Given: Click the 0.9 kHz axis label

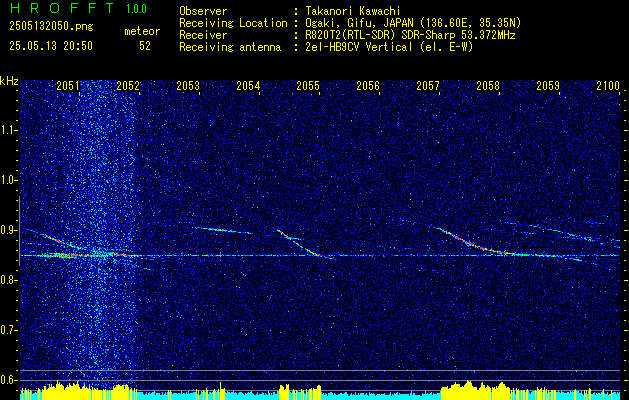Looking at the screenshot, I should pyautogui.click(x=8, y=230).
